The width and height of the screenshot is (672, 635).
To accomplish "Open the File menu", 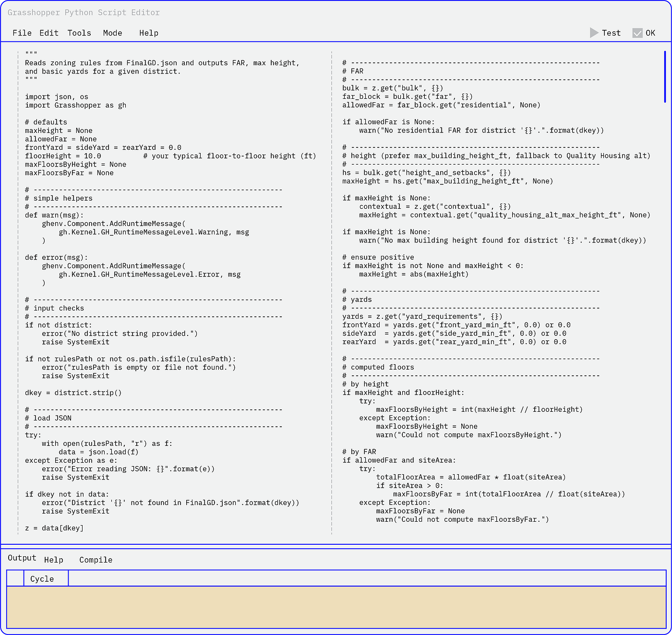I will 22,33.
